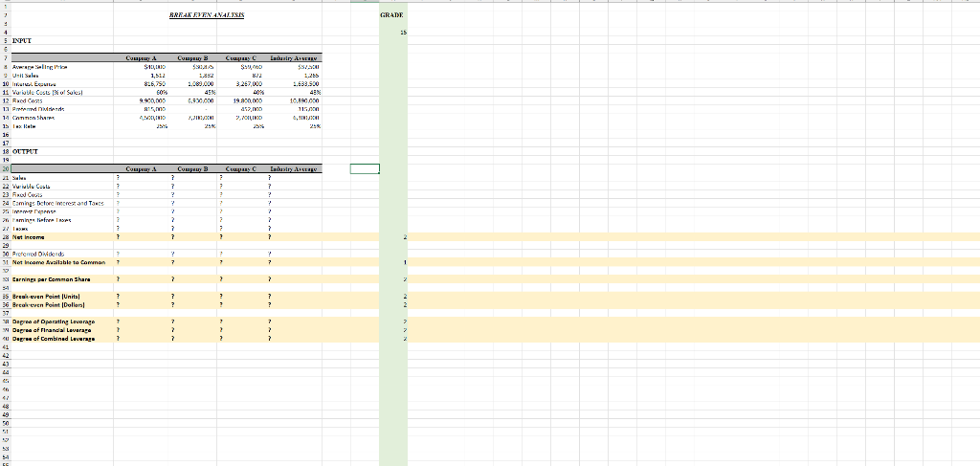The height and width of the screenshot is (466, 980).
Task: Select the Degree of Operating Leverage label
Action: (x=54, y=322)
